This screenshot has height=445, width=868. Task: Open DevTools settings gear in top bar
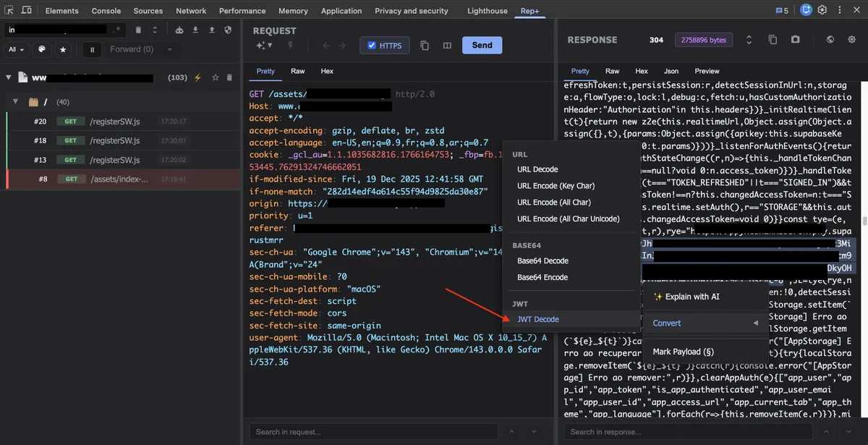point(822,10)
